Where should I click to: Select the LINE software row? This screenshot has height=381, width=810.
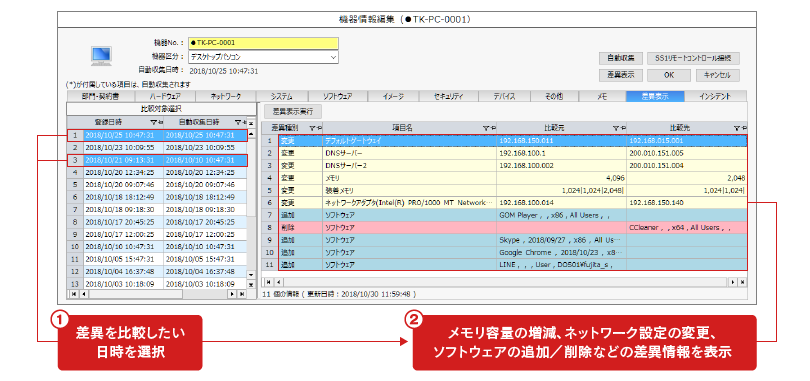click(x=504, y=265)
